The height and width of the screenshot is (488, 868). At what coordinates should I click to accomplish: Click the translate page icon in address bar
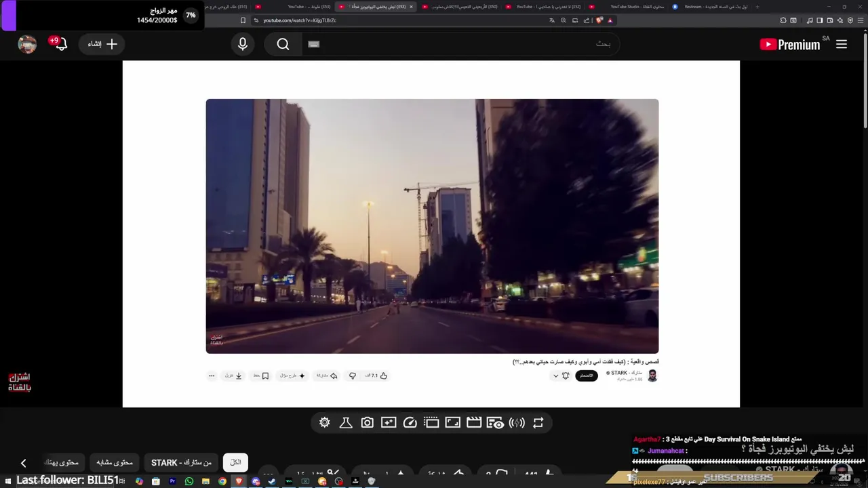[552, 20]
